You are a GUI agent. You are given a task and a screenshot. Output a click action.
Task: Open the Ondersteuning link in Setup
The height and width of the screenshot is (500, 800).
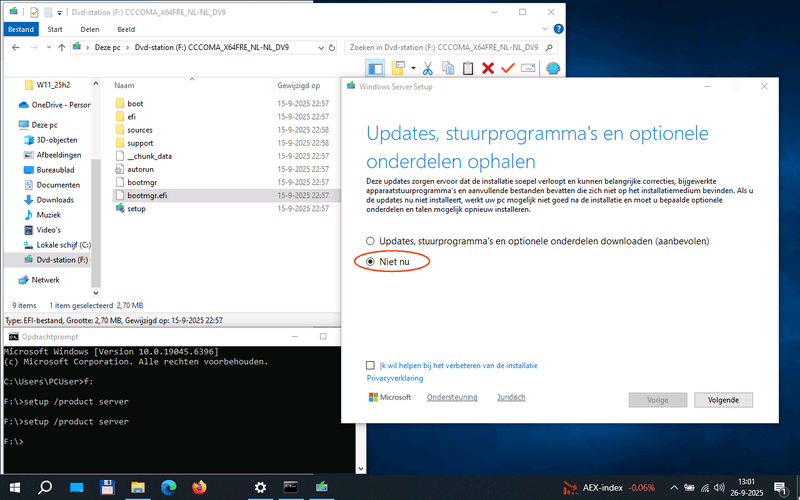tap(452, 397)
